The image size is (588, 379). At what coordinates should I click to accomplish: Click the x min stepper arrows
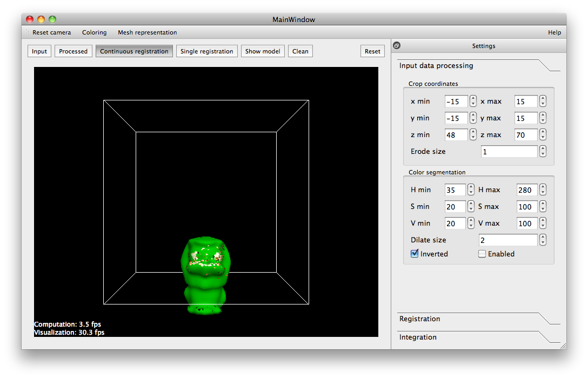click(473, 101)
